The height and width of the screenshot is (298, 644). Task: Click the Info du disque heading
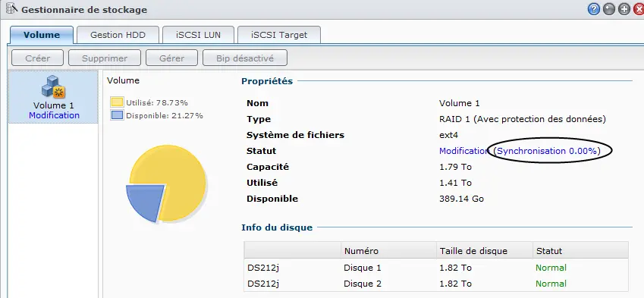point(277,227)
